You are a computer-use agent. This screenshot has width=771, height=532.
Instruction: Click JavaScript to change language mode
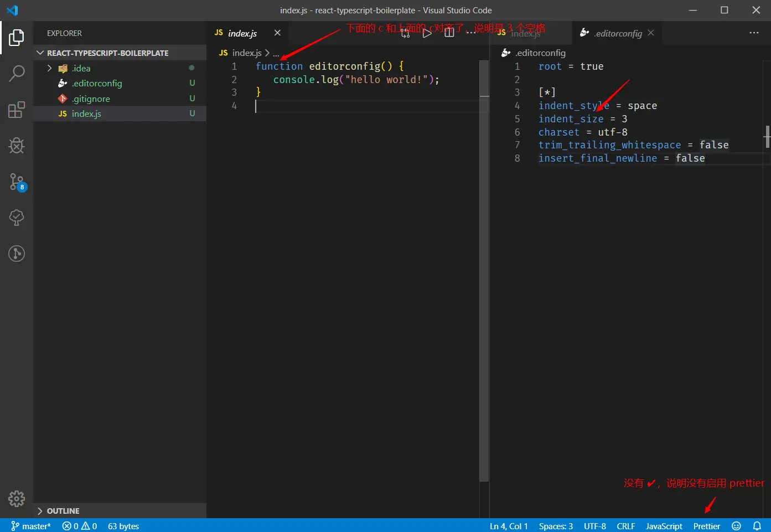coord(664,526)
